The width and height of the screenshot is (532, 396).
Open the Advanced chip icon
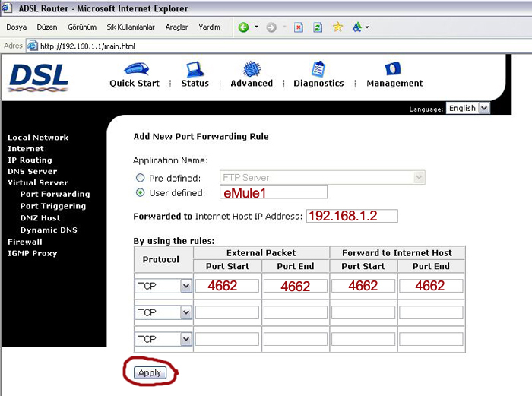252,69
